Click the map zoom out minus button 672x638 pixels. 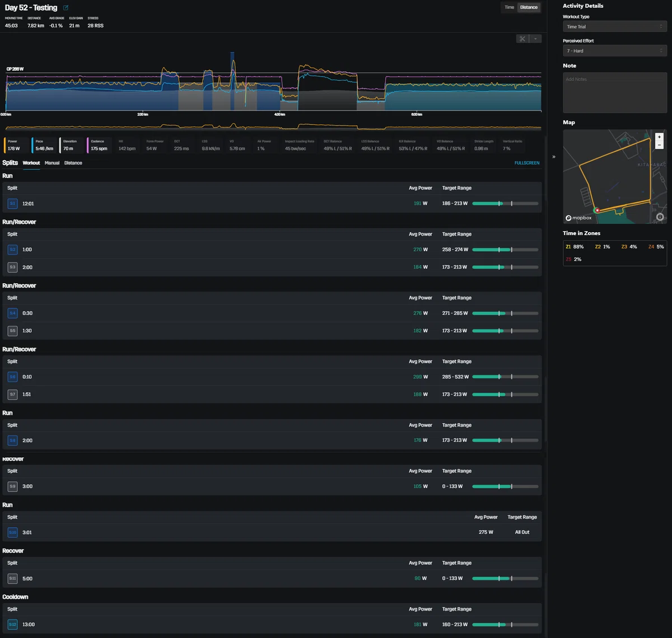[x=659, y=145]
